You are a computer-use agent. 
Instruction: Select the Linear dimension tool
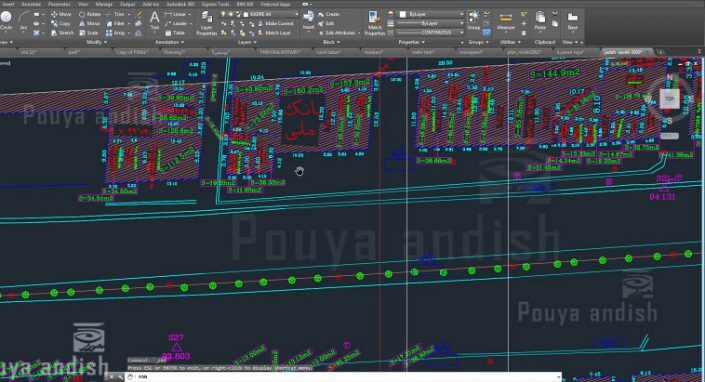pyautogui.click(x=176, y=14)
